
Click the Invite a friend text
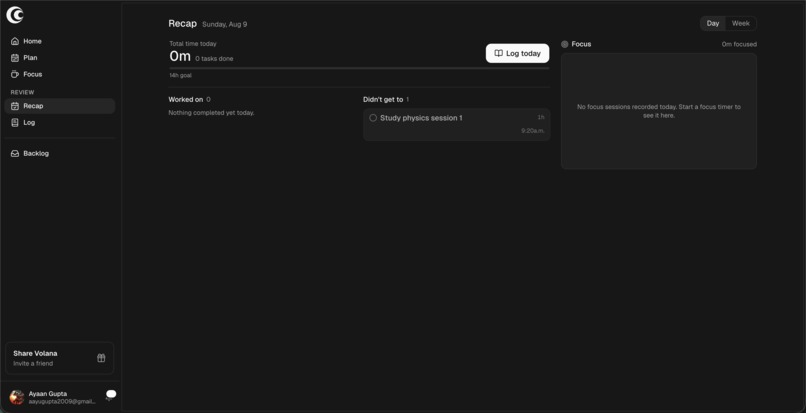click(x=33, y=364)
